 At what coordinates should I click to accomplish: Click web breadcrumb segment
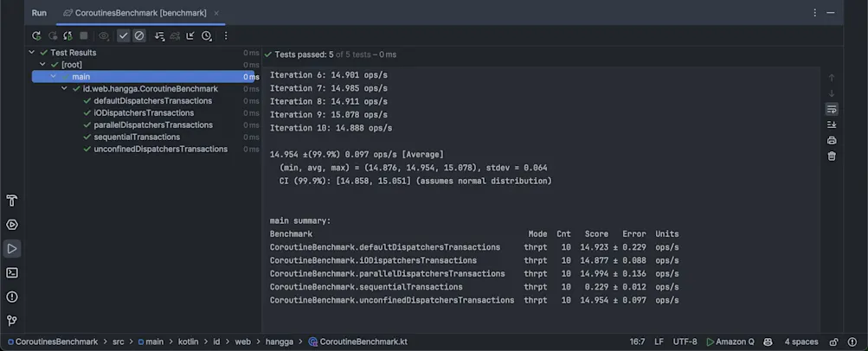click(x=242, y=341)
